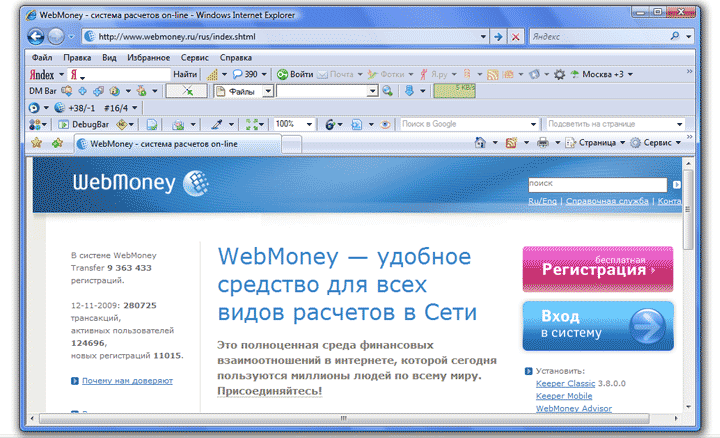Click the DebugBar green play icon
Image resolution: width=720 pixels, height=438 pixels.
tap(64, 124)
